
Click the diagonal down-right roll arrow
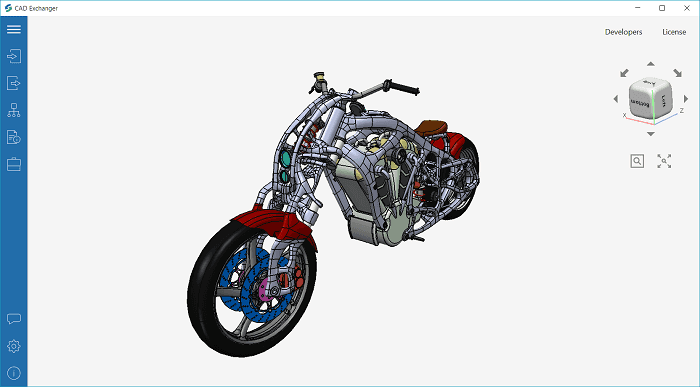[x=678, y=73]
